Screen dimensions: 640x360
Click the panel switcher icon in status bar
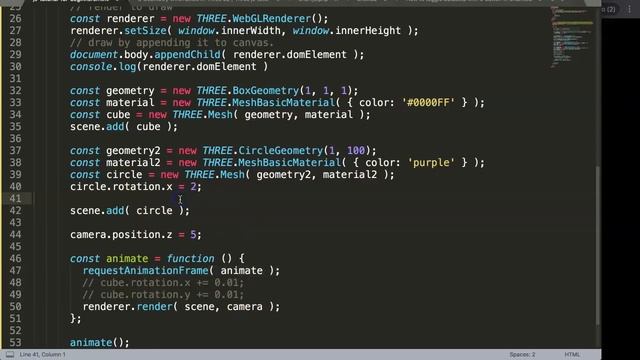10,354
